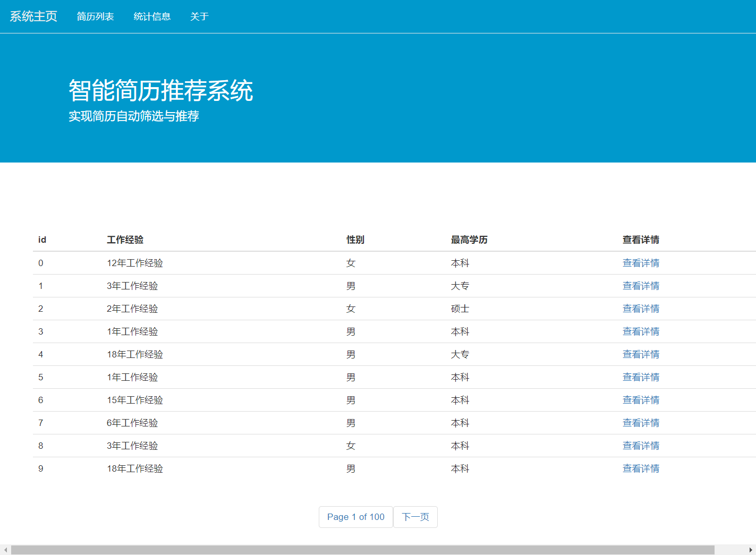This screenshot has height=555, width=756.
Task: Click the 硕士 education cell
Action: [x=460, y=309]
